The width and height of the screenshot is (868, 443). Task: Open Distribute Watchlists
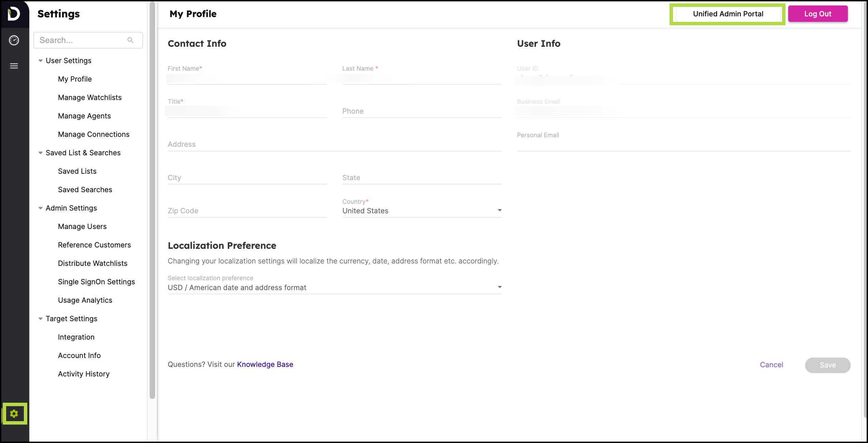coord(92,263)
